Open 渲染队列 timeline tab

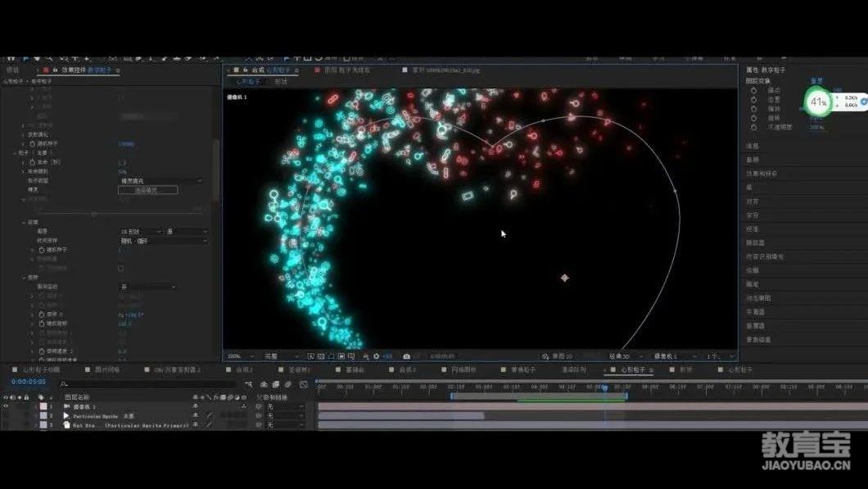coord(573,369)
